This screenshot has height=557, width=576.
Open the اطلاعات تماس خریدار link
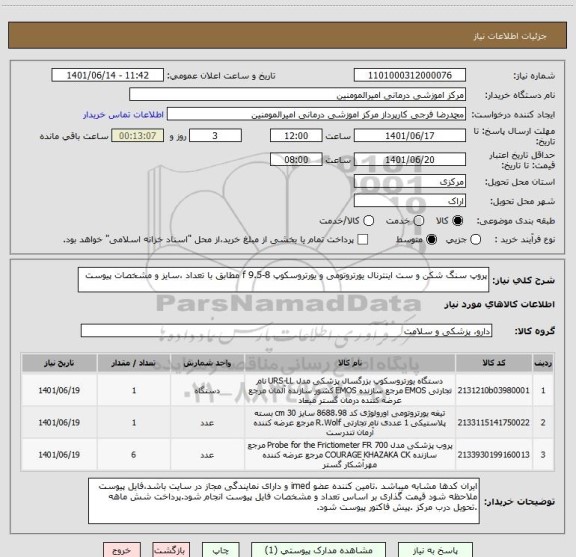coord(123,115)
